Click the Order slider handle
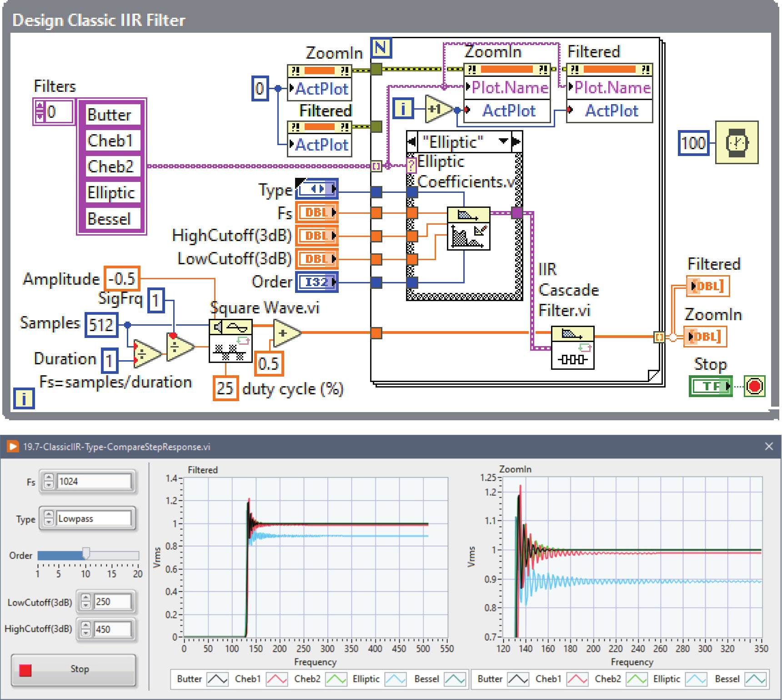This screenshot has height=700, width=782. 86,554
